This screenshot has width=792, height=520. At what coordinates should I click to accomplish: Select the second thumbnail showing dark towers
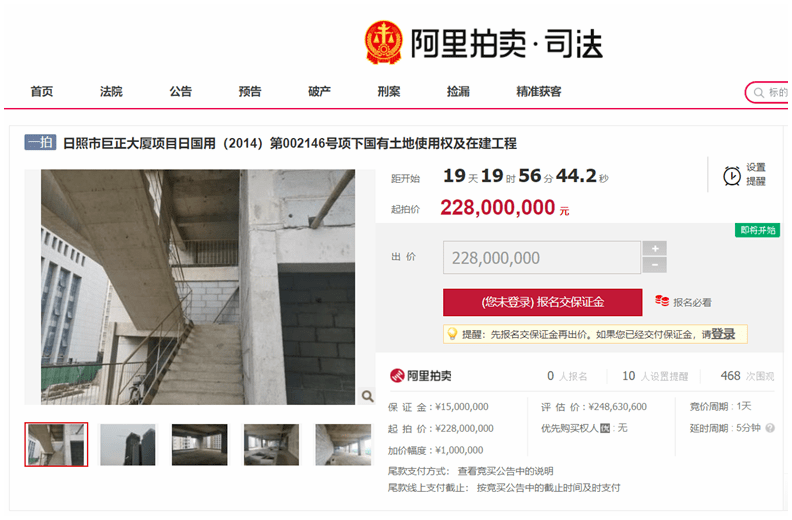(x=128, y=445)
